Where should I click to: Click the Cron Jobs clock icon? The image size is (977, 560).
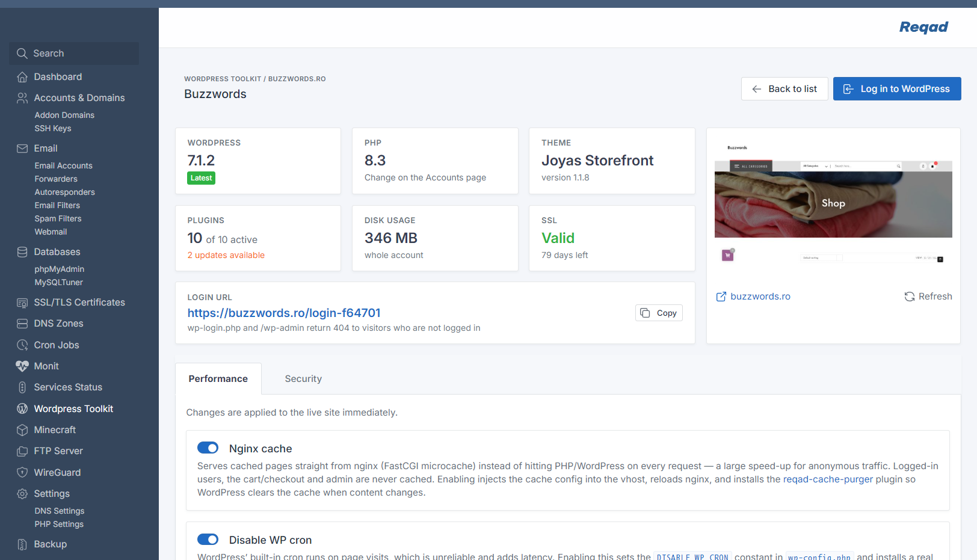coord(22,345)
